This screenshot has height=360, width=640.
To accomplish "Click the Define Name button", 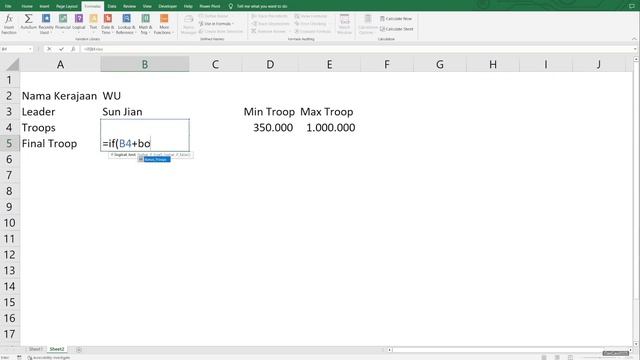I will coord(214,16).
